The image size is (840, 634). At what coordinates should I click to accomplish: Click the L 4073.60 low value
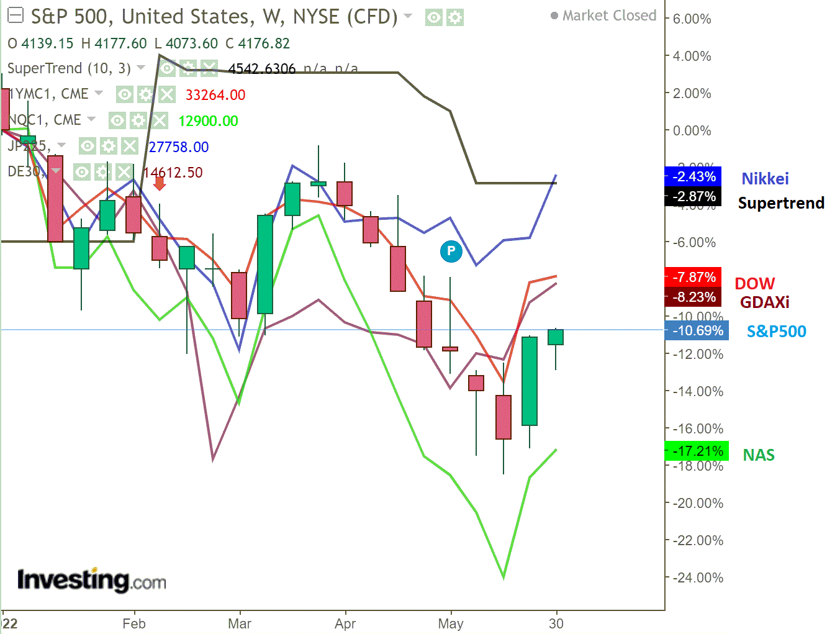pyautogui.click(x=186, y=43)
